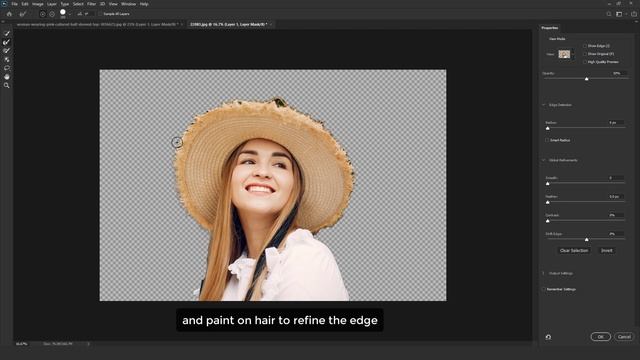Click the Radius slider handle
Screen dimensions: 640x360
pos(548,128)
